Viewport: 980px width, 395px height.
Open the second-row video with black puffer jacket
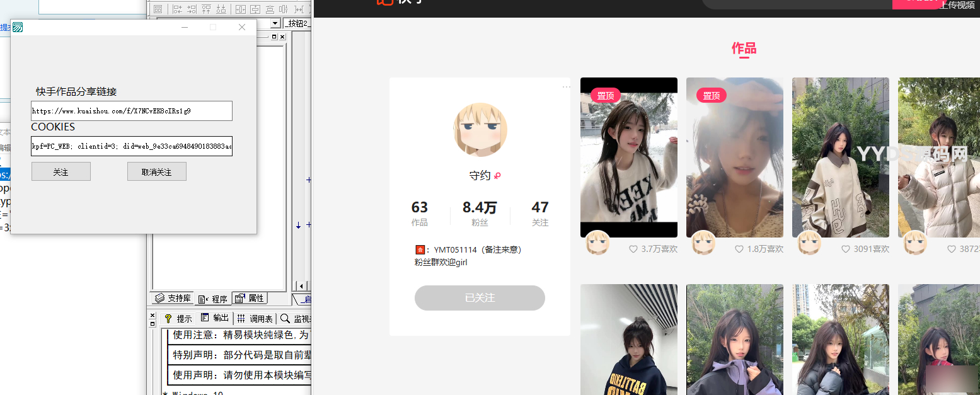pyautogui.click(x=841, y=340)
